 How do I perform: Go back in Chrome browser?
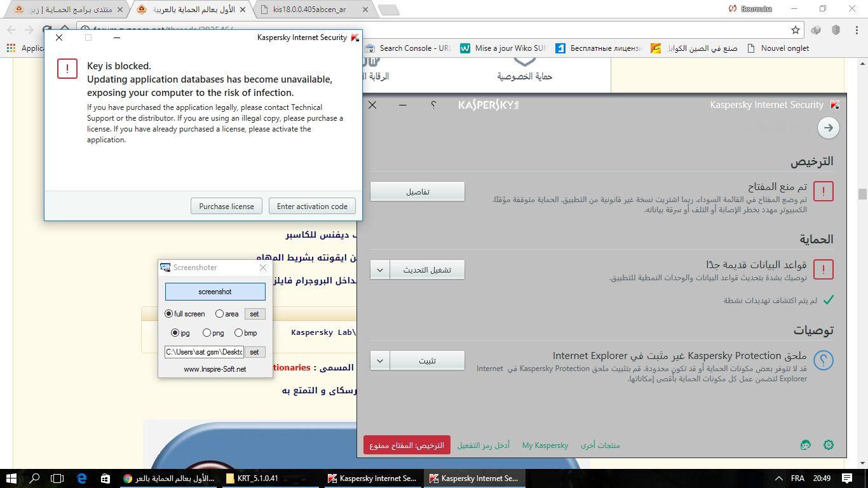click(x=11, y=30)
